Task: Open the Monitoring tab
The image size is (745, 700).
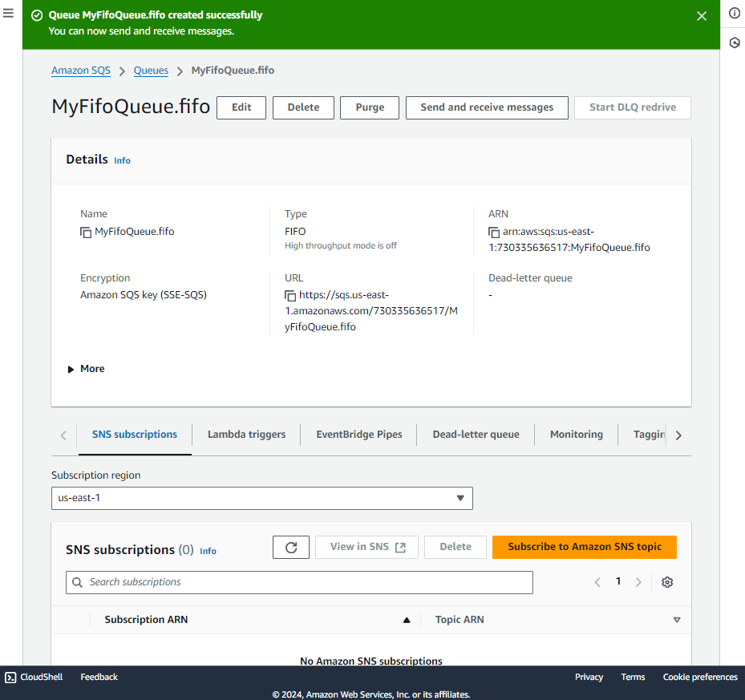Action: tap(576, 435)
